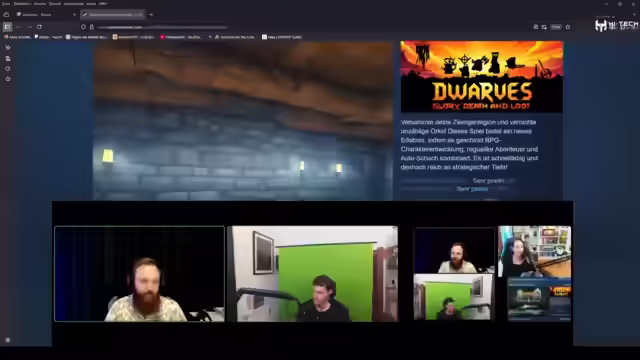Click the lower "Sehr positiv" review link
Image resolution: width=640 pixels, height=360 pixels.
(472, 189)
